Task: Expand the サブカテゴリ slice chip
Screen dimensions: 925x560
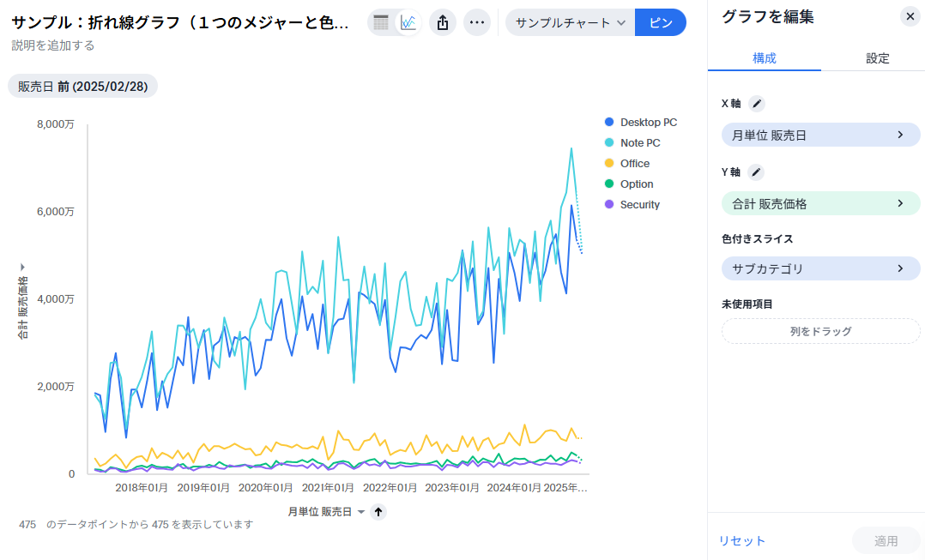Action: 820,268
